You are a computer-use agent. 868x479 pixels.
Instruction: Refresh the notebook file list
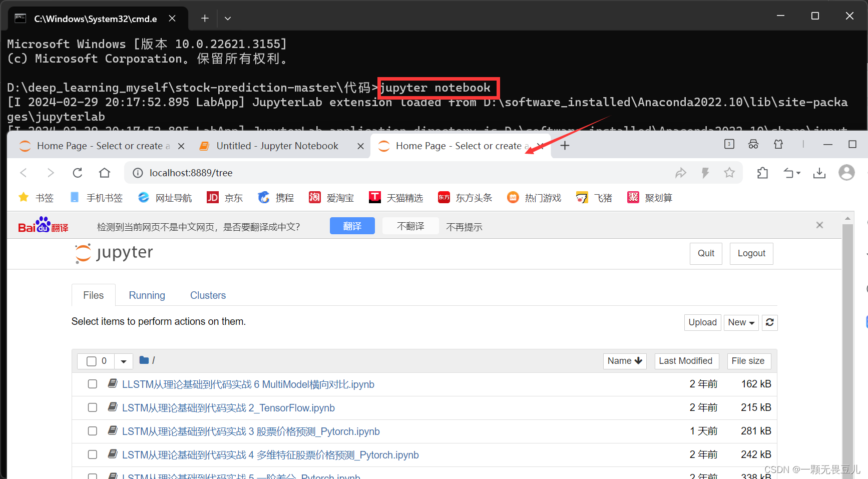pyautogui.click(x=769, y=322)
